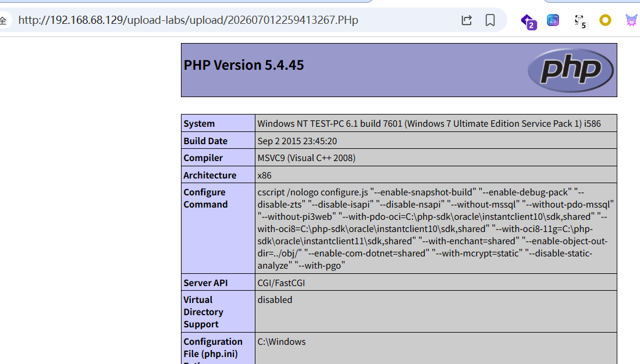Click the Configuration File (php.ini) label
Viewport: 640px width, 364px height.
point(213,350)
